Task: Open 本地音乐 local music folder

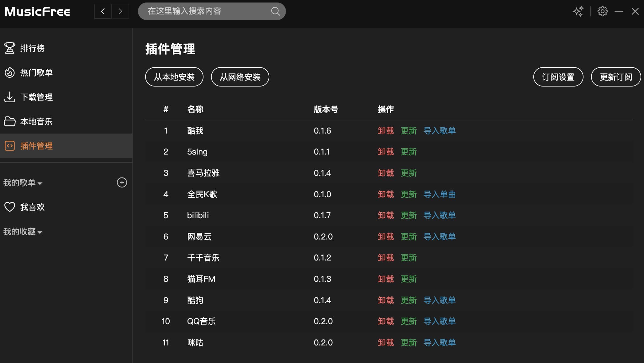Action: (36, 122)
